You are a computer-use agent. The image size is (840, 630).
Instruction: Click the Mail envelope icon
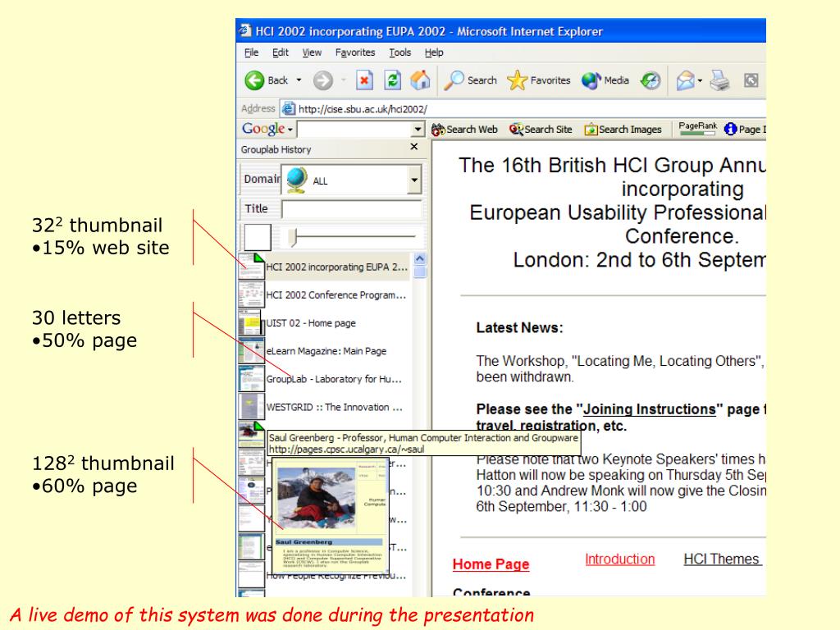(x=685, y=80)
